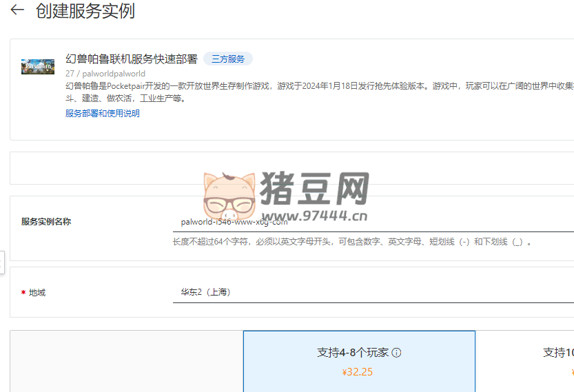
Task: Open the 服务部署和使用说明 link
Action: tap(103, 114)
